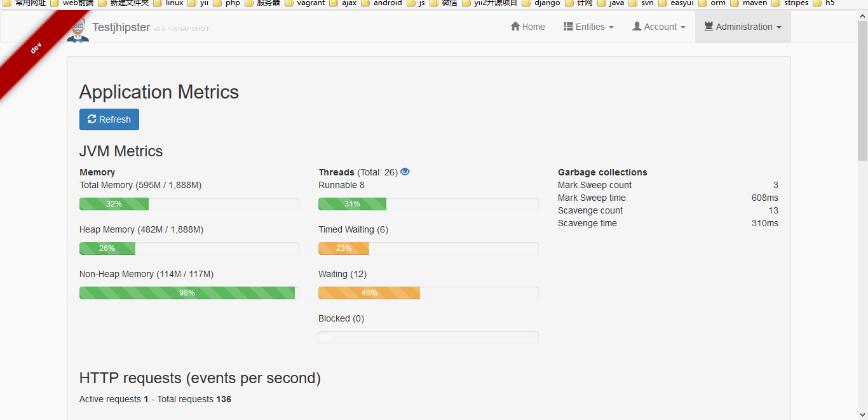
Task: Click the 'Blocked (0)' label
Action: pyautogui.click(x=341, y=318)
